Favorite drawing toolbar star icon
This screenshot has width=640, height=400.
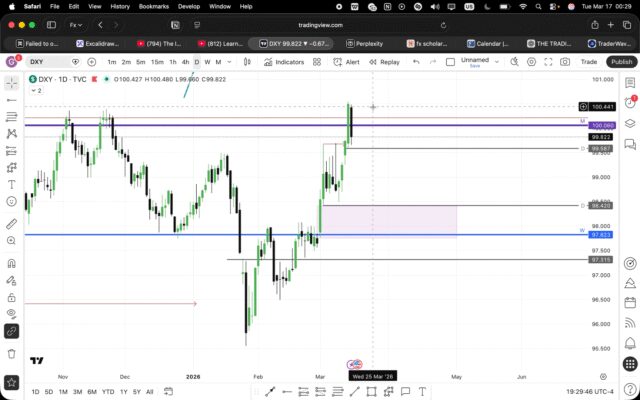click(x=11, y=380)
